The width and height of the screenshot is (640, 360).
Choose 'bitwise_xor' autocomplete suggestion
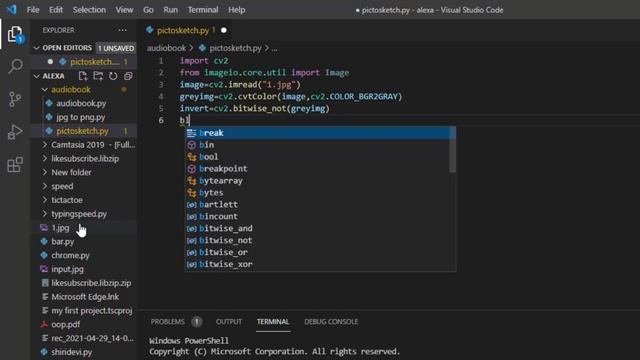click(x=317, y=264)
